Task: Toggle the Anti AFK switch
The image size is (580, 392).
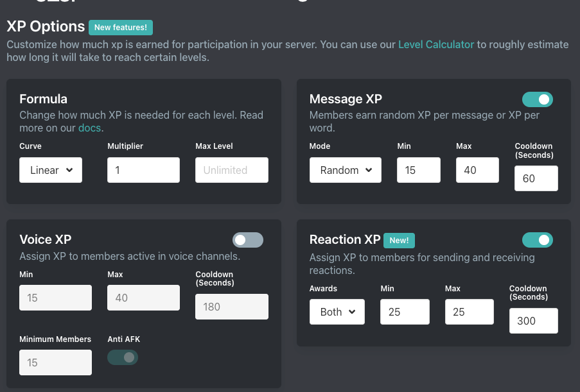Action: pyautogui.click(x=123, y=357)
